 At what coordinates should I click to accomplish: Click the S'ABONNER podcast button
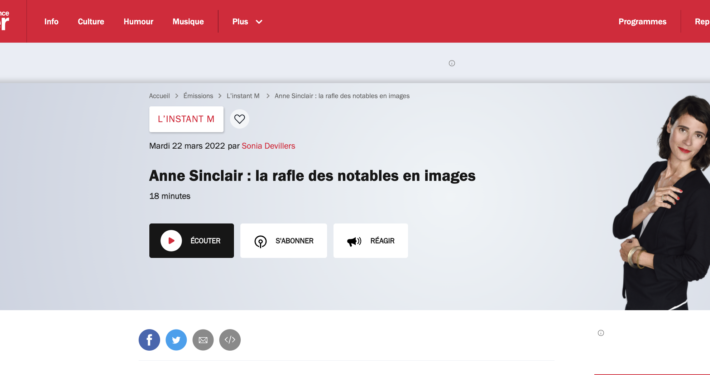pyautogui.click(x=283, y=240)
